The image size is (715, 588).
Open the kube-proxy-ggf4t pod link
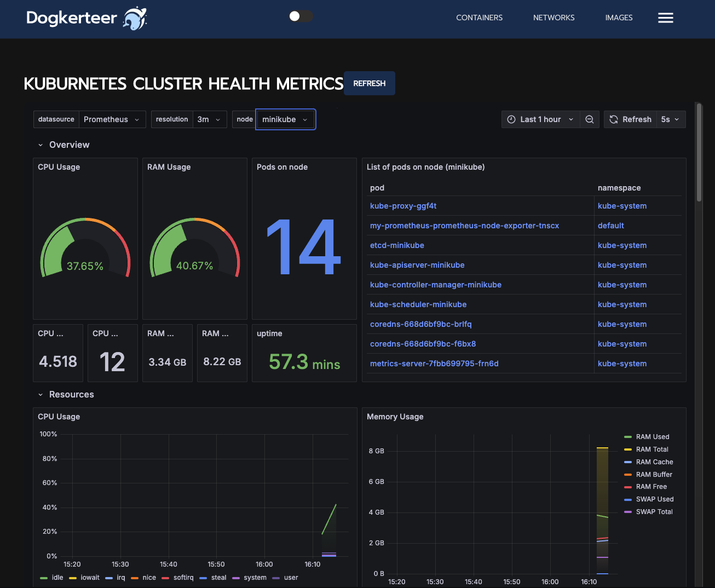pos(403,205)
